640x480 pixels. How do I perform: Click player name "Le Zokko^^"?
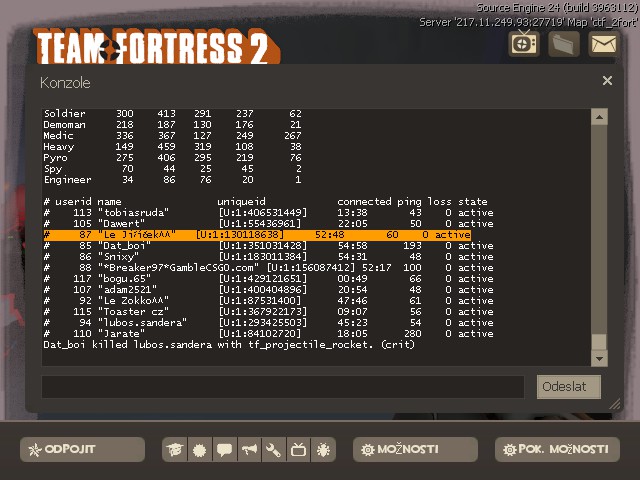pyautogui.click(x=133, y=301)
